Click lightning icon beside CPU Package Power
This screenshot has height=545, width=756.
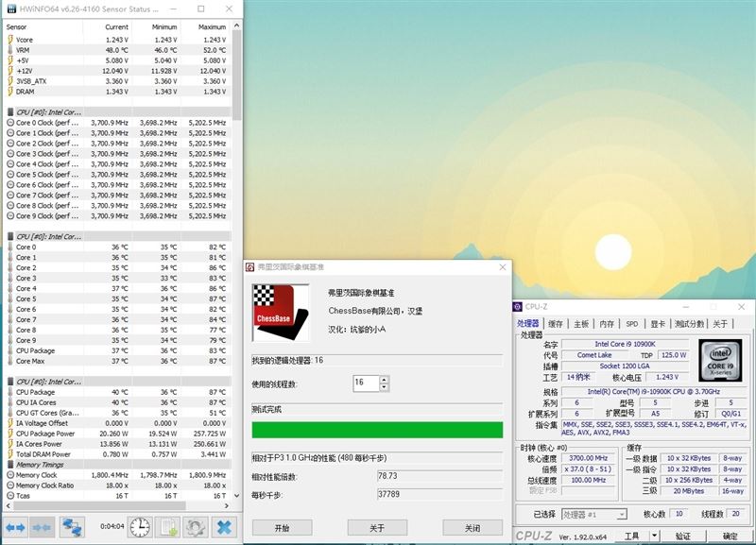(x=10, y=434)
